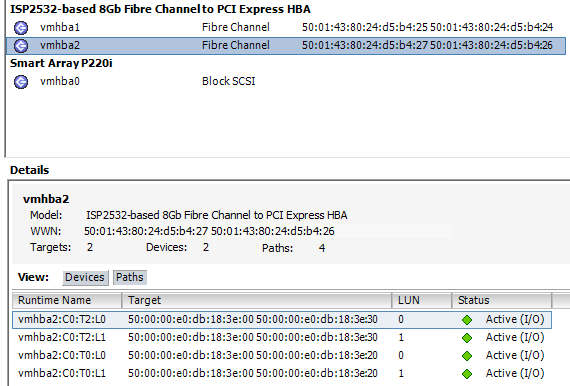Select the vmhba0 Block SCSI adapter row

(x=286, y=81)
